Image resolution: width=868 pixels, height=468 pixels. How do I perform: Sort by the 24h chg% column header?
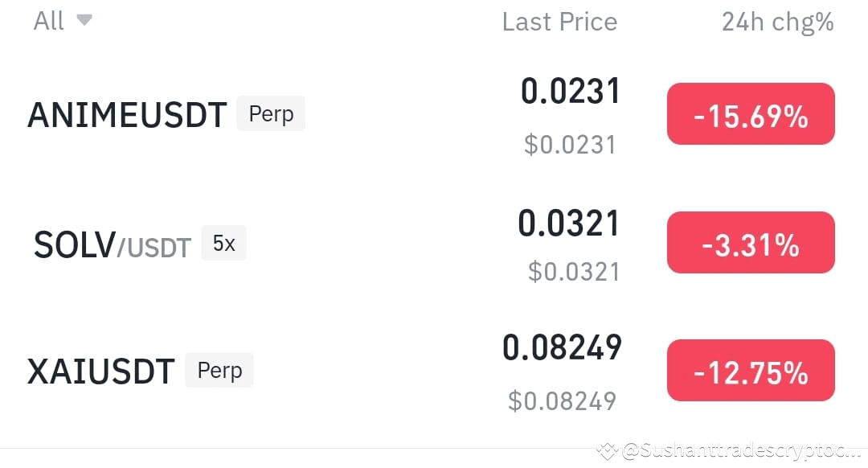778,22
